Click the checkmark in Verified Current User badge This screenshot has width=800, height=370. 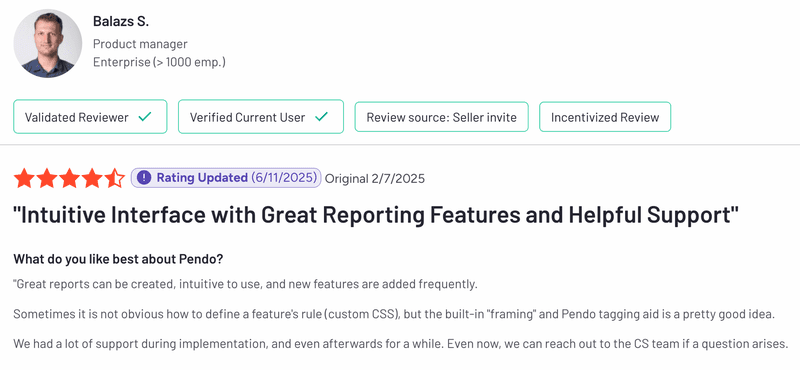(321, 117)
